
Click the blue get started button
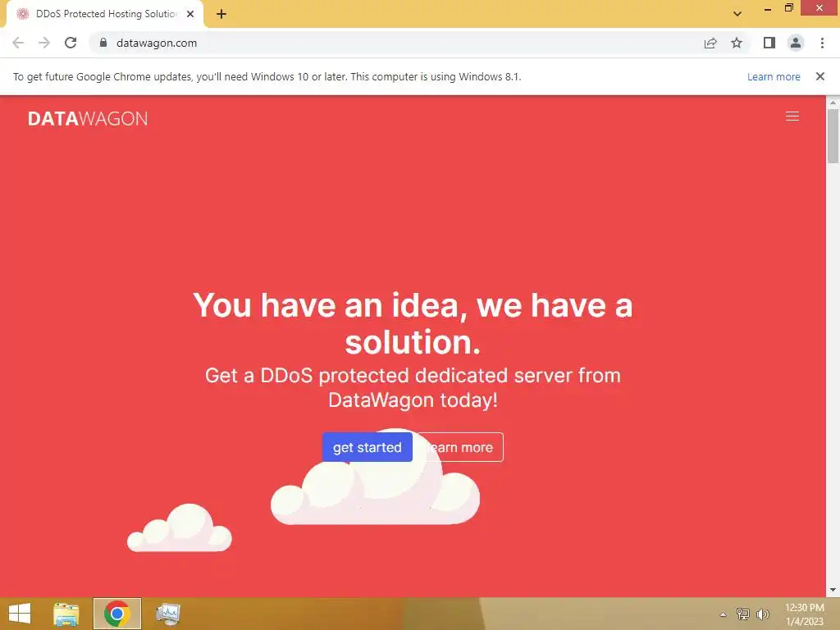pyautogui.click(x=367, y=447)
